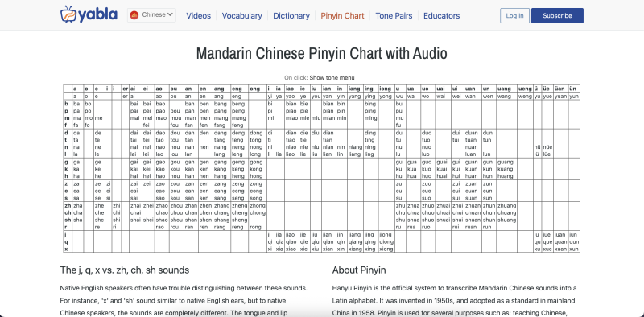
Task: Toggle the 'Show tone menu' on-click option
Action: pyautogui.click(x=332, y=77)
